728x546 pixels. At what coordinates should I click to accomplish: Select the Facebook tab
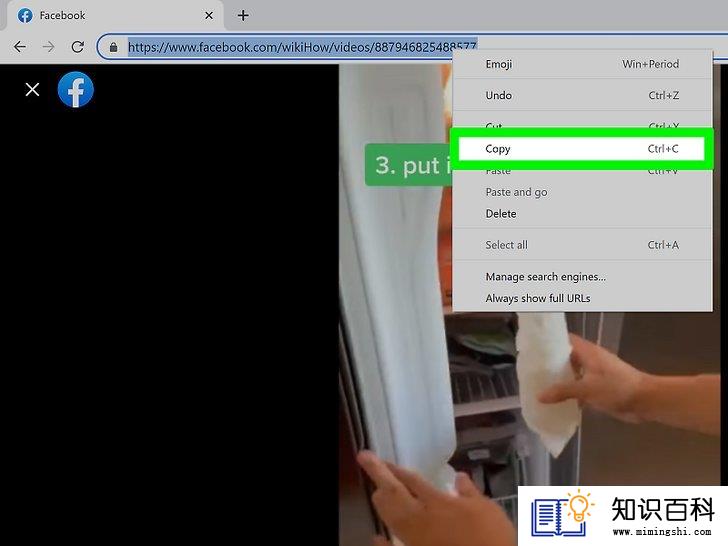[114, 16]
